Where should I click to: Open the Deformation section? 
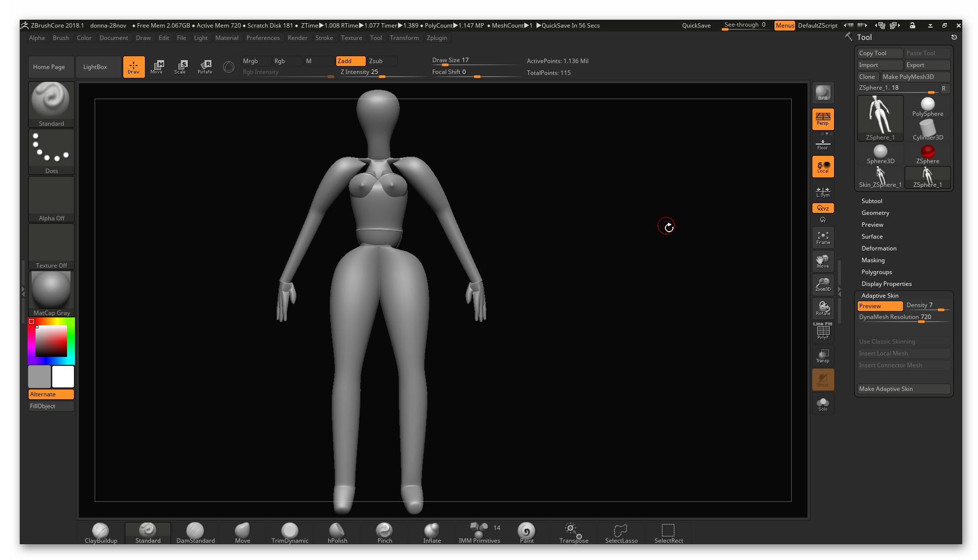click(x=878, y=248)
